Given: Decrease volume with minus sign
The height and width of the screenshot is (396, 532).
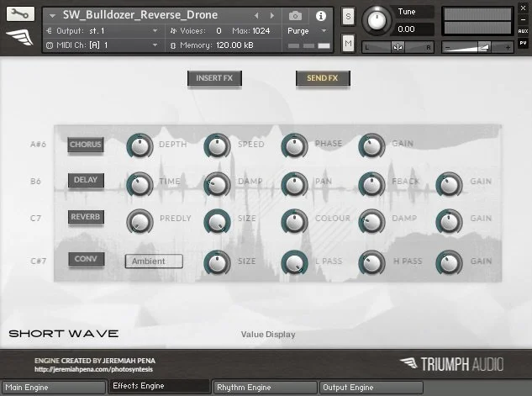Looking at the screenshot, I should click(x=447, y=48).
